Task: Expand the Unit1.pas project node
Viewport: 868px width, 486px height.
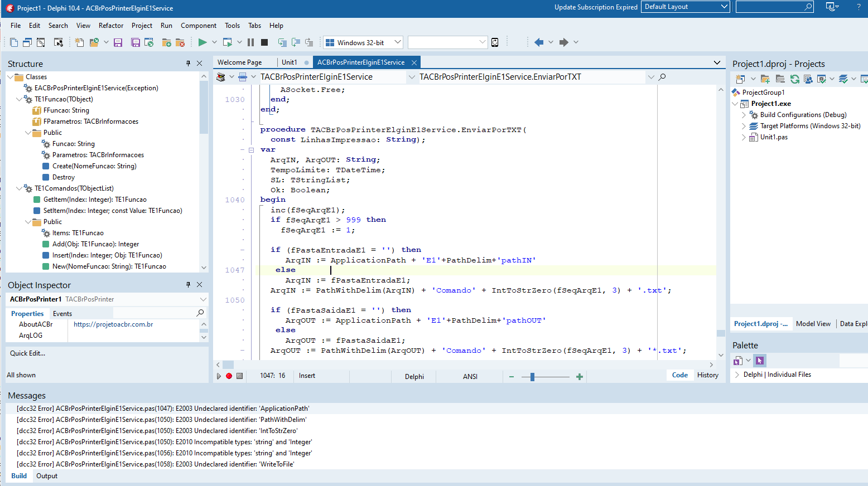Action: point(744,137)
